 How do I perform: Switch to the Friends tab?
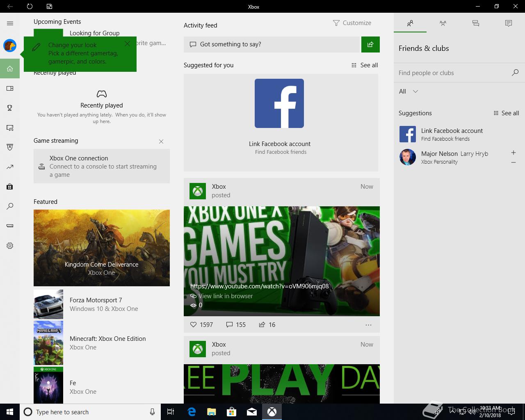[x=410, y=23]
